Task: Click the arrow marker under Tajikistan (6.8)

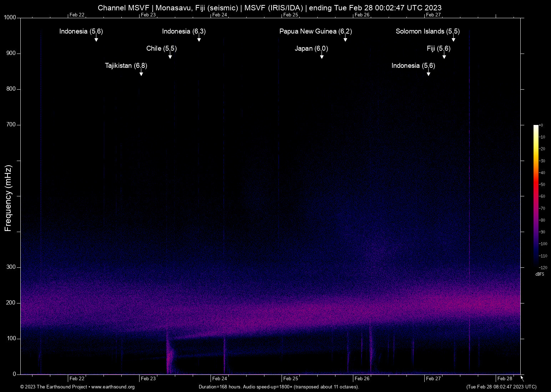Action: (141, 73)
